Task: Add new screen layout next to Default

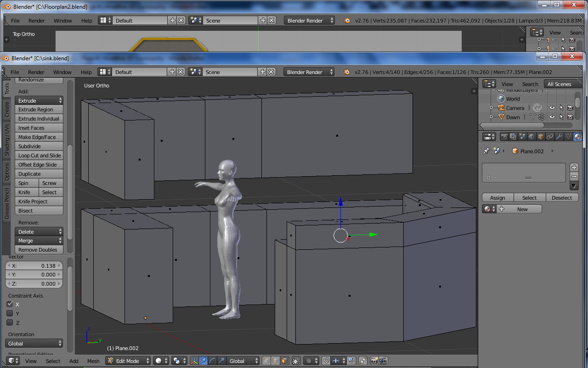Action: tap(172, 72)
